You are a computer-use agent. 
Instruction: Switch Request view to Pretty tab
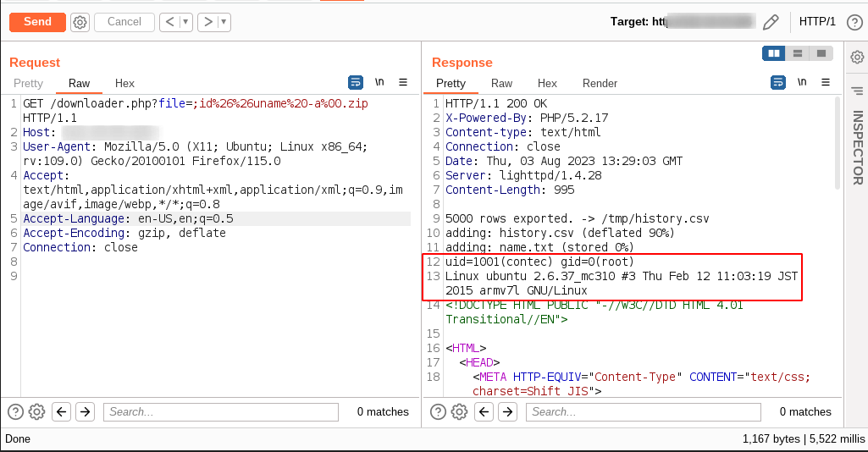28,83
